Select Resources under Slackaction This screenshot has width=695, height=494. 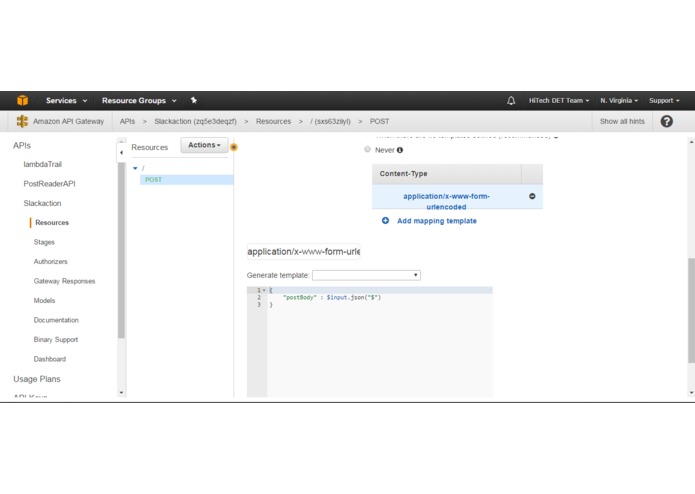pyautogui.click(x=52, y=223)
